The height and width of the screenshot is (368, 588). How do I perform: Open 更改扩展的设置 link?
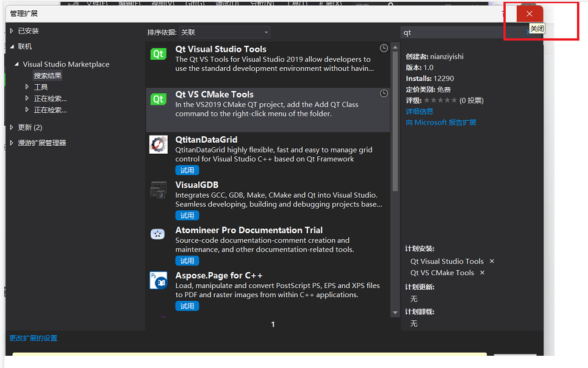point(33,338)
